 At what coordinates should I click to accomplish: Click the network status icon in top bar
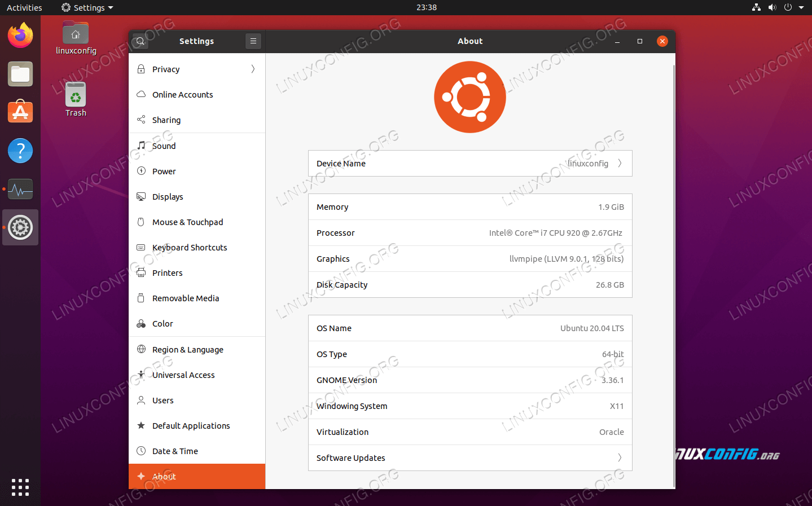coord(756,7)
